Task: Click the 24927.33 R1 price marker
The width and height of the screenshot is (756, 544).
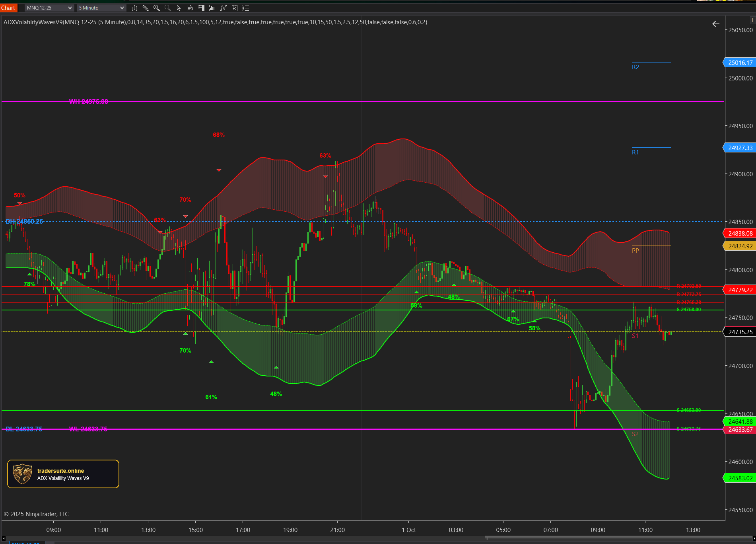Action: coord(740,148)
